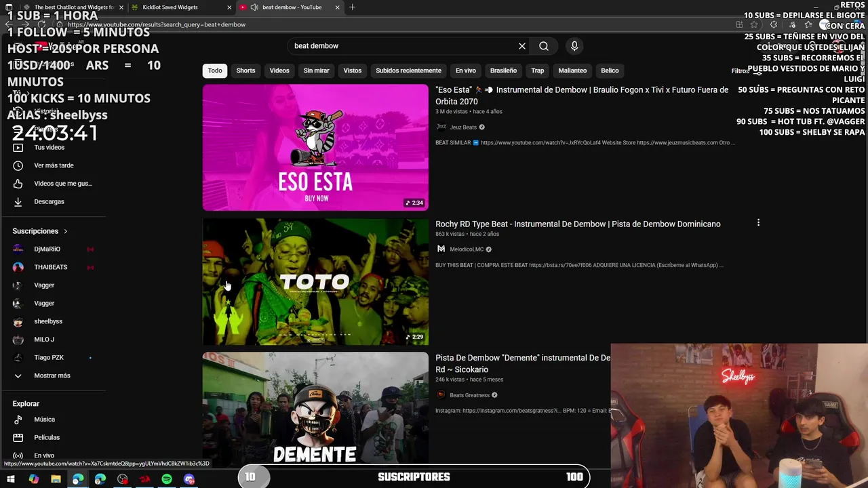Open a new browser tab
868x488 pixels.
(x=352, y=7)
